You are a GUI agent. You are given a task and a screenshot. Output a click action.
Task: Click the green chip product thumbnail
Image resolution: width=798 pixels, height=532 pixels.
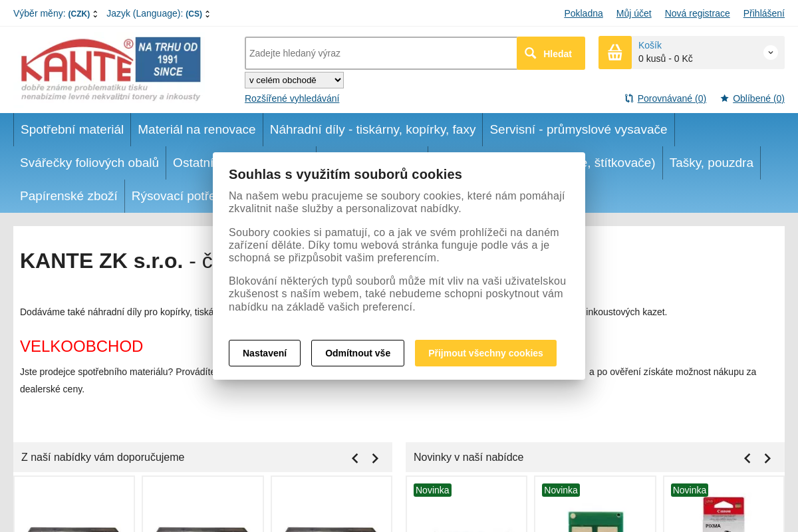click(595, 521)
